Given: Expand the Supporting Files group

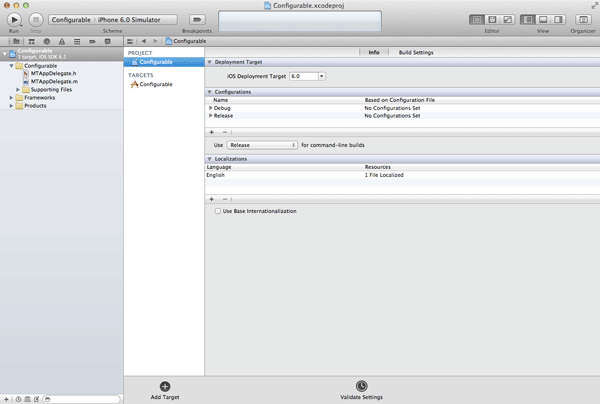Looking at the screenshot, I should 18,90.
